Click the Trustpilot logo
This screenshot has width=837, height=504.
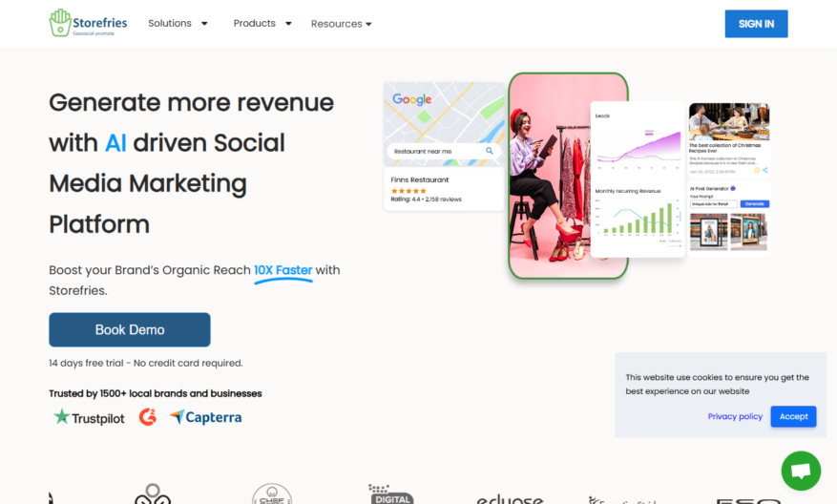click(x=89, y=417)
